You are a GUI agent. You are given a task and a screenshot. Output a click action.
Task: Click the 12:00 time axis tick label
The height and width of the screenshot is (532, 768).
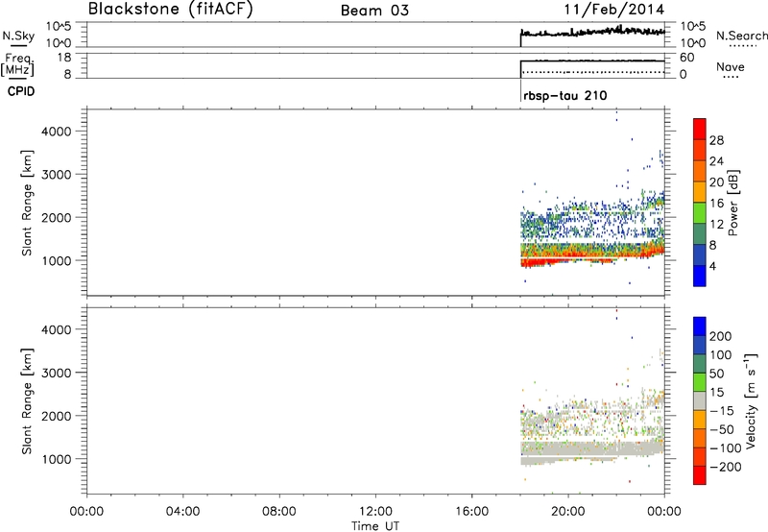(375, 512)
